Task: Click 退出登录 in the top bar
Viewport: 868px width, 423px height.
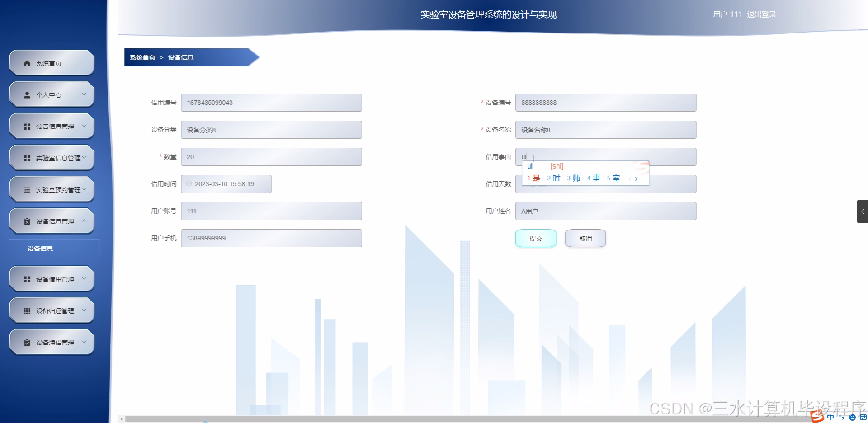Action: pos(762,14)
